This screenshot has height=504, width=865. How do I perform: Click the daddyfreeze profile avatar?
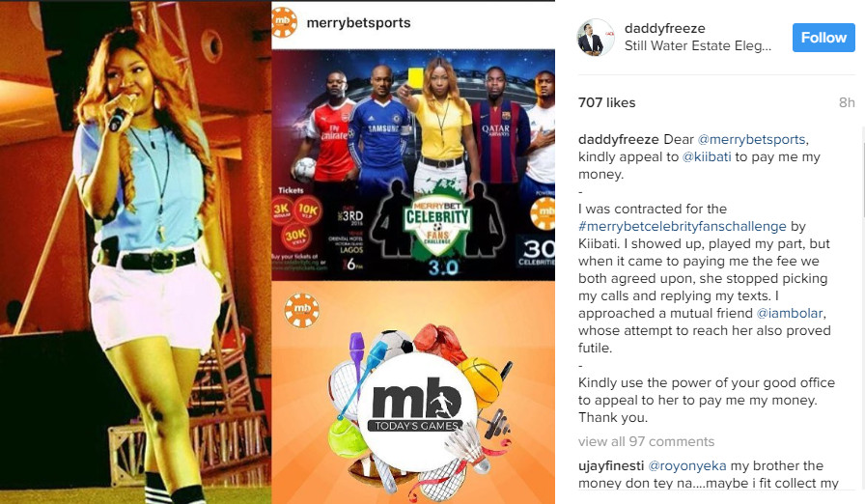[x=596, y=37]
